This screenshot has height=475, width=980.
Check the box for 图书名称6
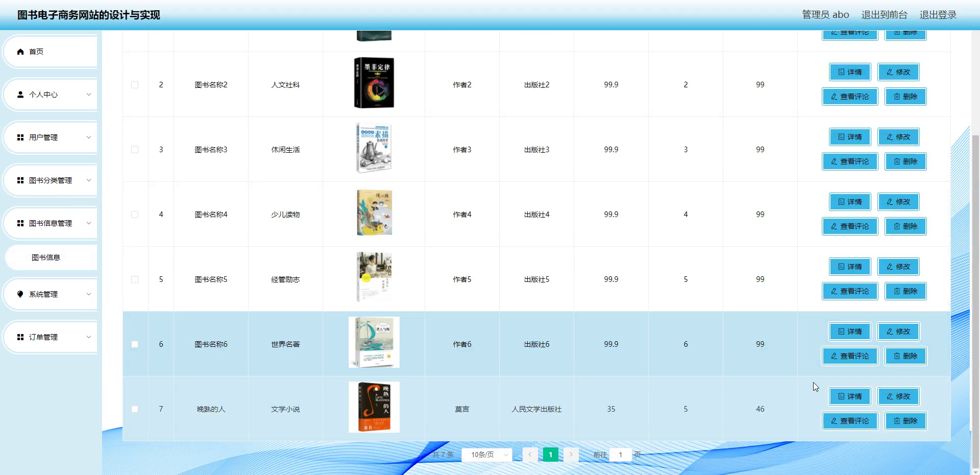tap(135, 344)
